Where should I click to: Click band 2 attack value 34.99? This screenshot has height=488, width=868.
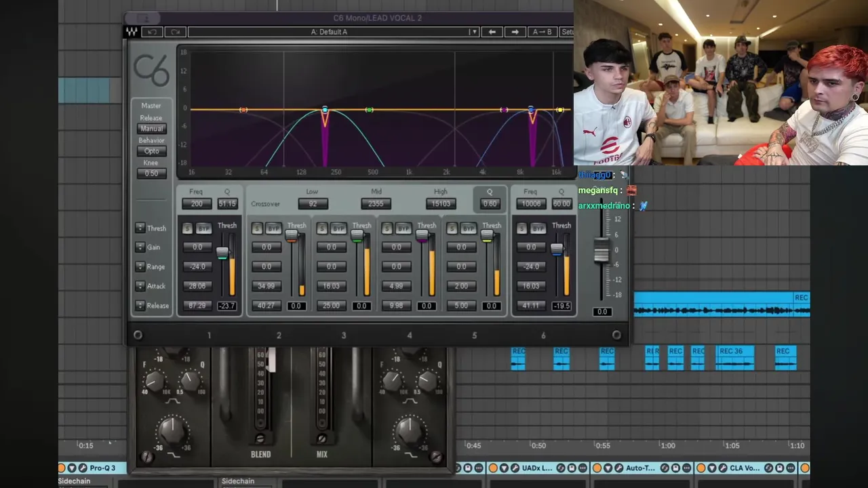(x=267, y=287)
